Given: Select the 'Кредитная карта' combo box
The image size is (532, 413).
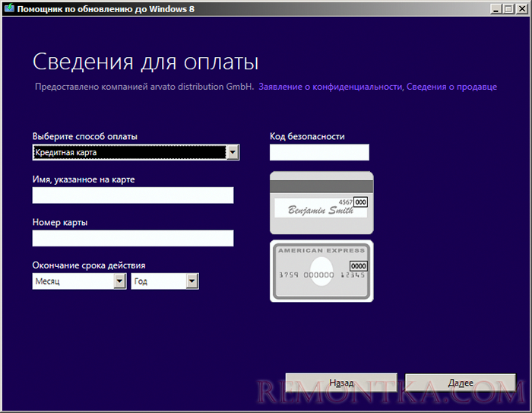Looking at the screenshot, I should coord(136,152).
